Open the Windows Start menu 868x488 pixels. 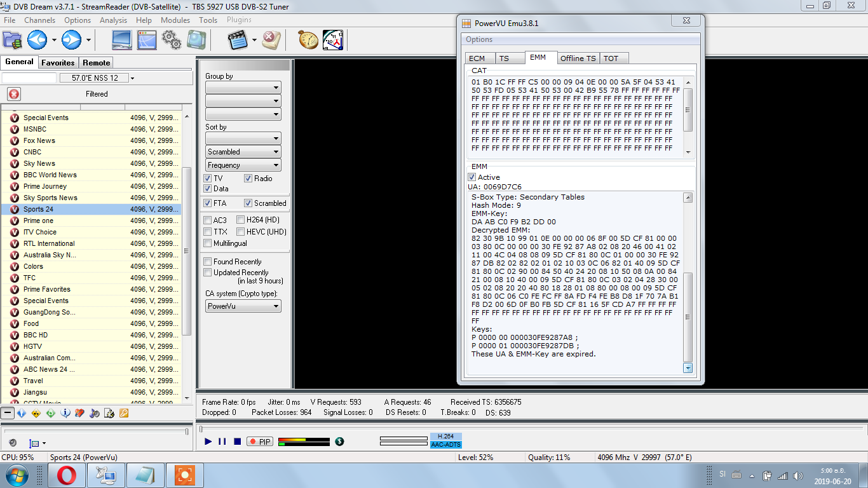point(17,475)
